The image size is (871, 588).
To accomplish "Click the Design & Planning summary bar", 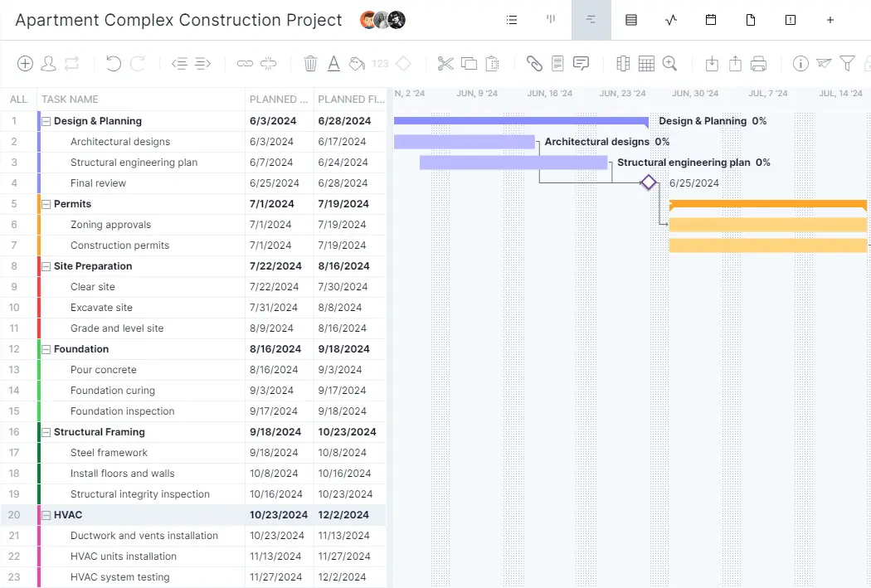I will pyautogui.click(x=521, y=121).
